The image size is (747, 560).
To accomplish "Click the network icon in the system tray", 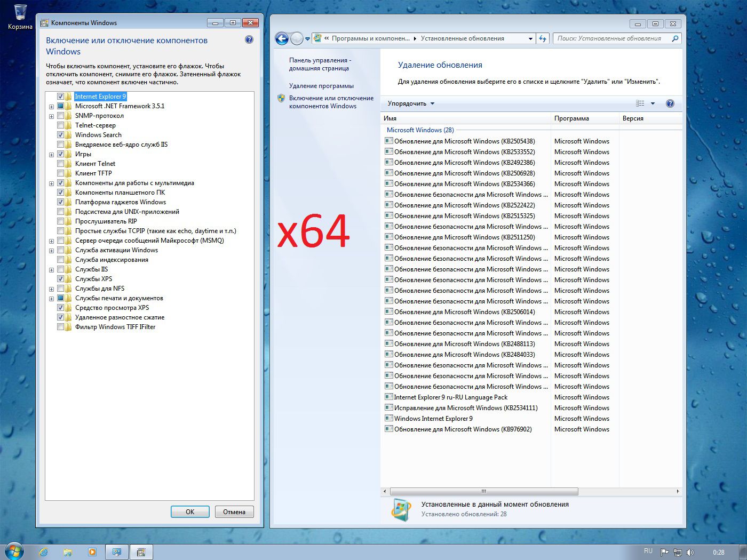I will point(677,552).
